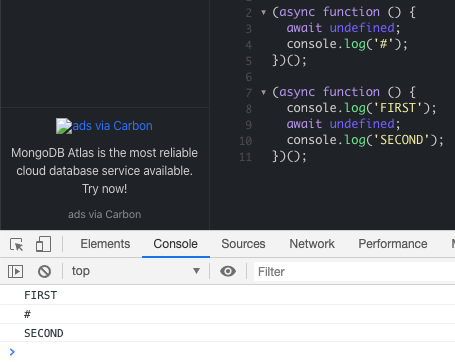Viewport: 455px width, 362px height.
Task: Select the # console log entry
Action: pyautogui.click(x=227, y=314)
